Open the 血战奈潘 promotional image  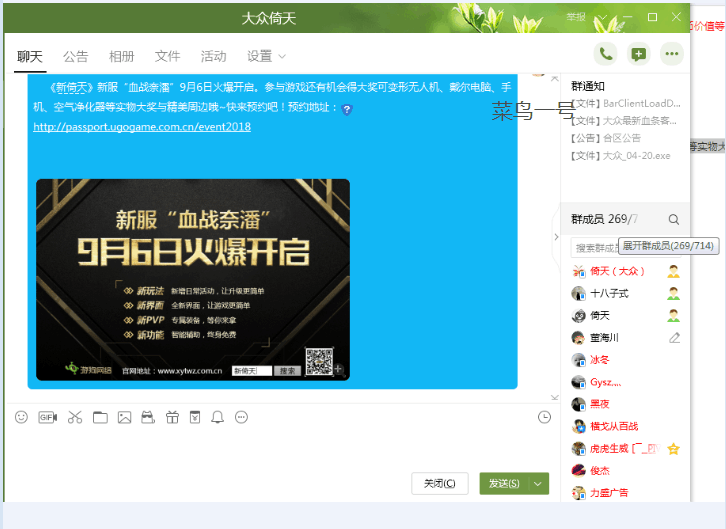(193, 280)
